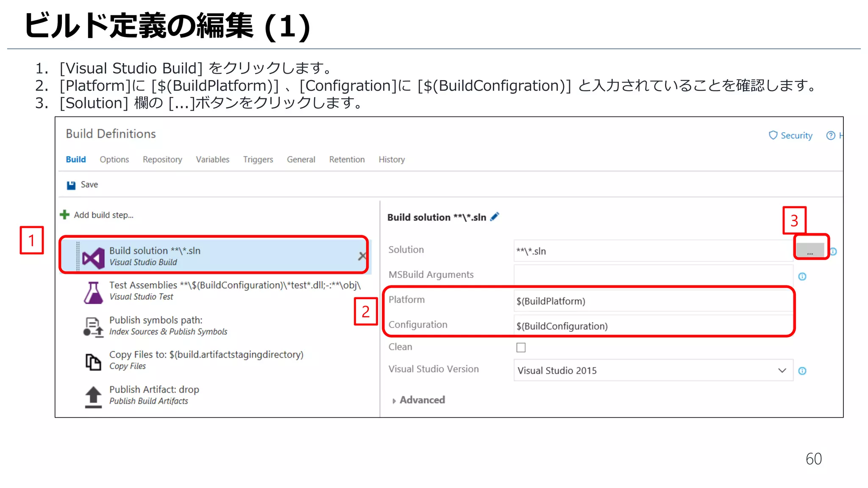The height and width of the screenshot is (488, 868).
Task: Click the Build solution **\*.sln title text
Action: point(437,217)
